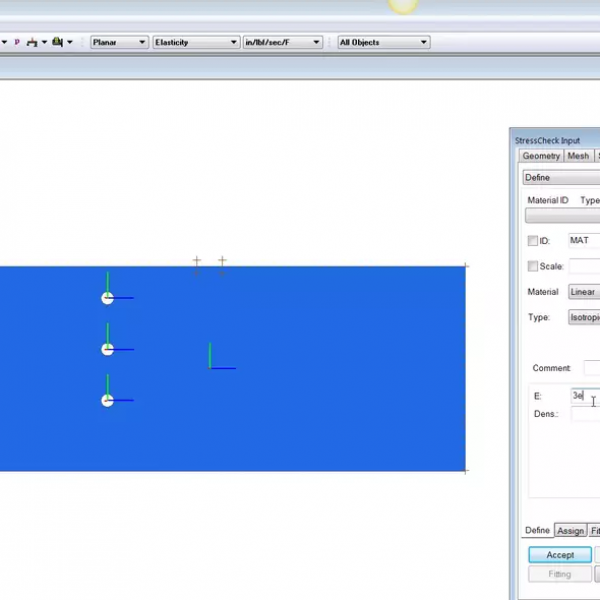Click the ID field containing MAT

(x=584, y=240)
